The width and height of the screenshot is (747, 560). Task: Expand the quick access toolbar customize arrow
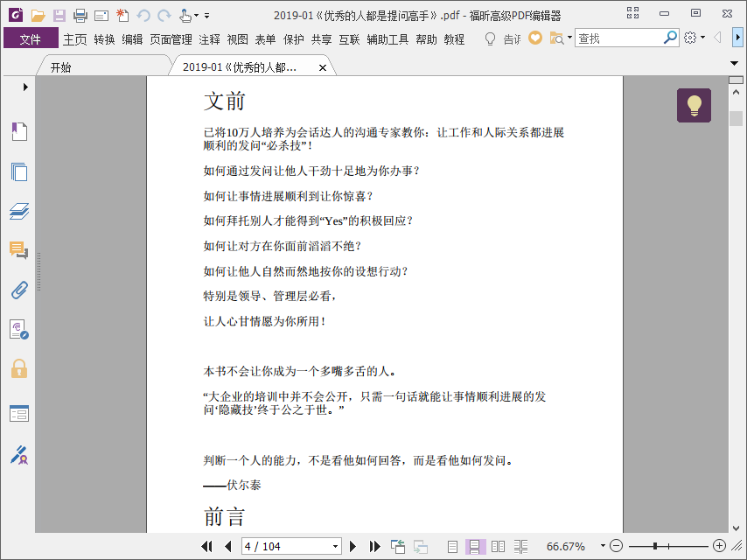tap(206, 16)
